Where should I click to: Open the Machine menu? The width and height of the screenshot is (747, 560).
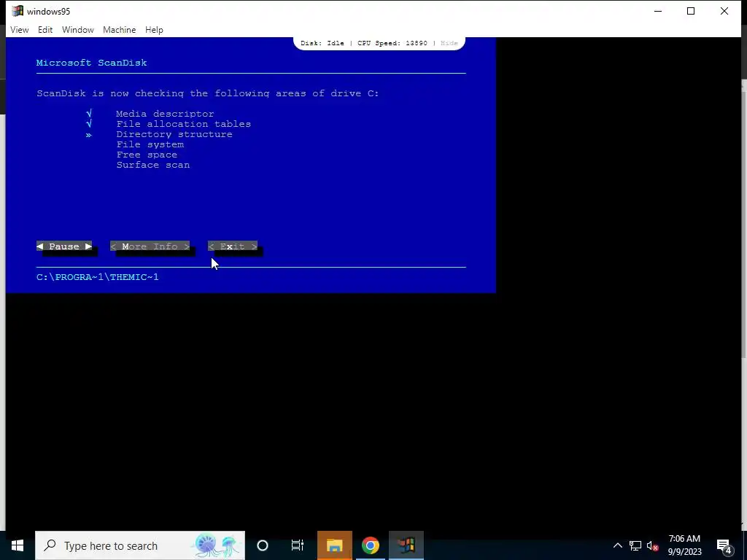coord(119,29)
